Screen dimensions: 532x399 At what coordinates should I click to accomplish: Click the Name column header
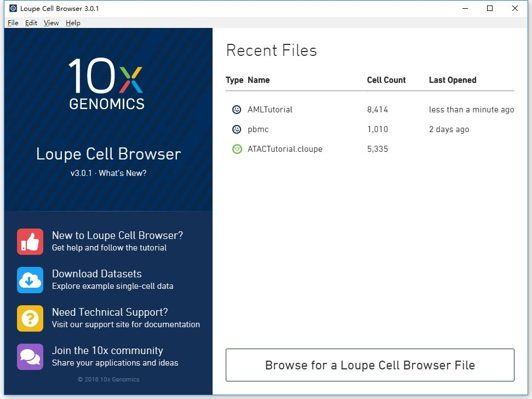(259, 80)
